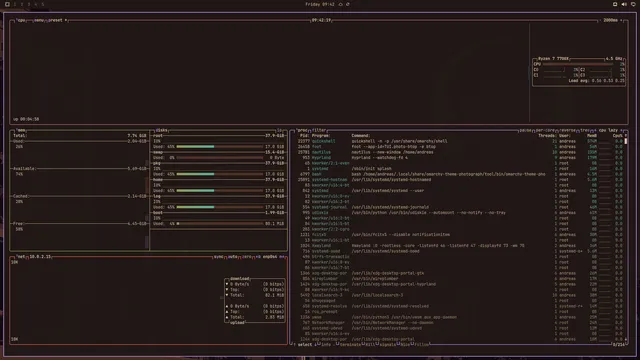
Task: Toggle per-core process usage
Action: click(x=545, y=130)
